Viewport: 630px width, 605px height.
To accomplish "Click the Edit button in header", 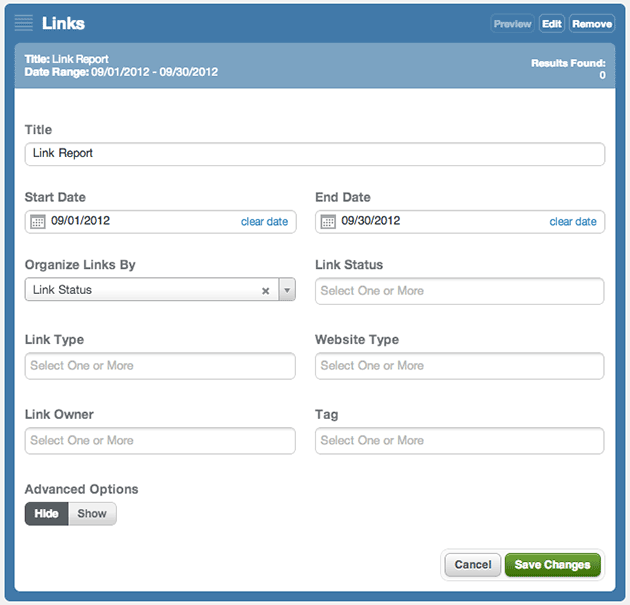I will coord(552,24).
